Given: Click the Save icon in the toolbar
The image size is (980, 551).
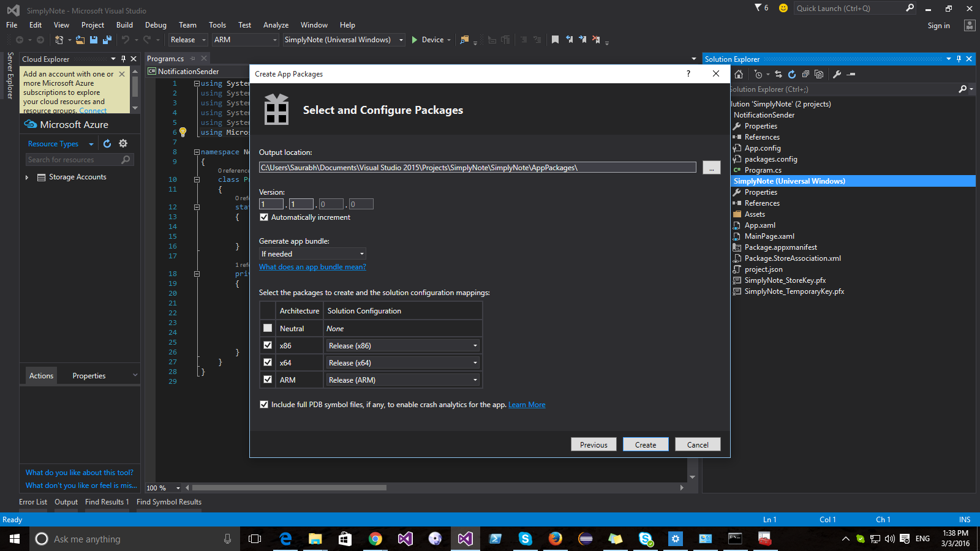Looking at the screenshot, I should (x=93, y=39).
